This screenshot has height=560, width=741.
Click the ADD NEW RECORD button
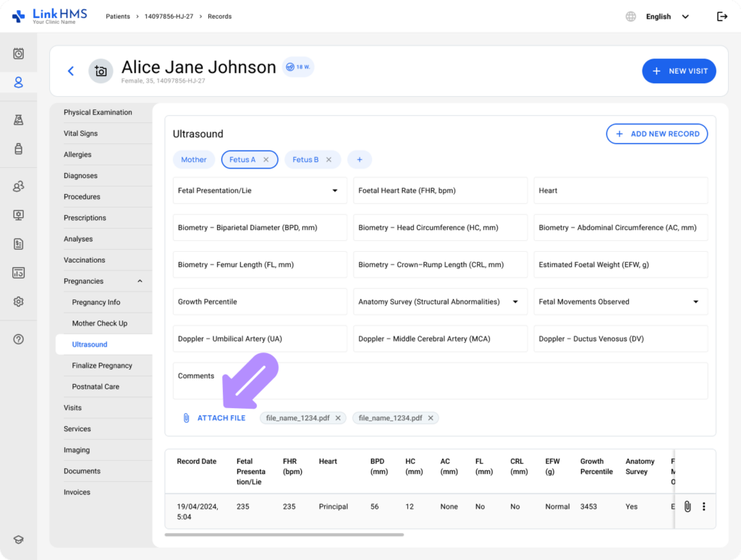pos(656,134)
